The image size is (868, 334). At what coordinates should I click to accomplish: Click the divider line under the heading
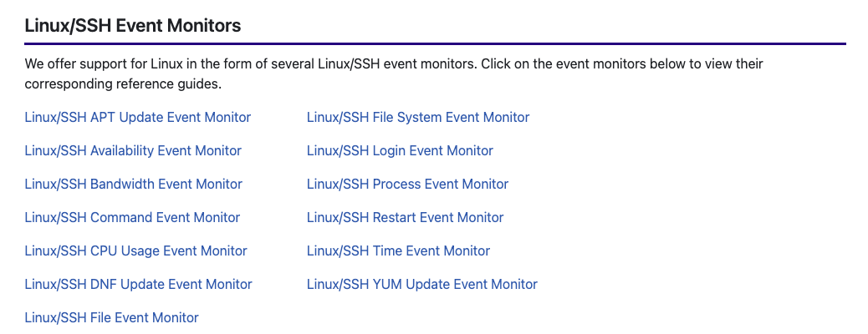pyautogui.click(x=435, y=43)
